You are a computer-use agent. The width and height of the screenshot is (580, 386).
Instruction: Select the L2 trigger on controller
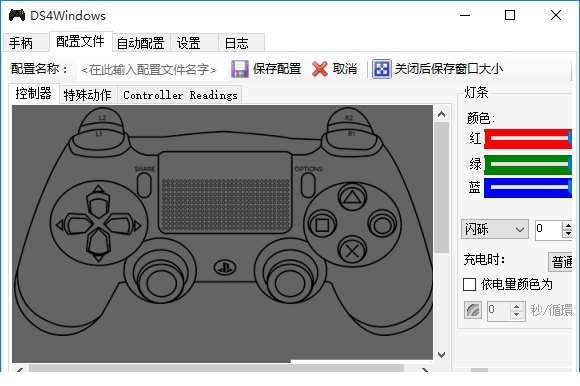click(x=101, y=118)
